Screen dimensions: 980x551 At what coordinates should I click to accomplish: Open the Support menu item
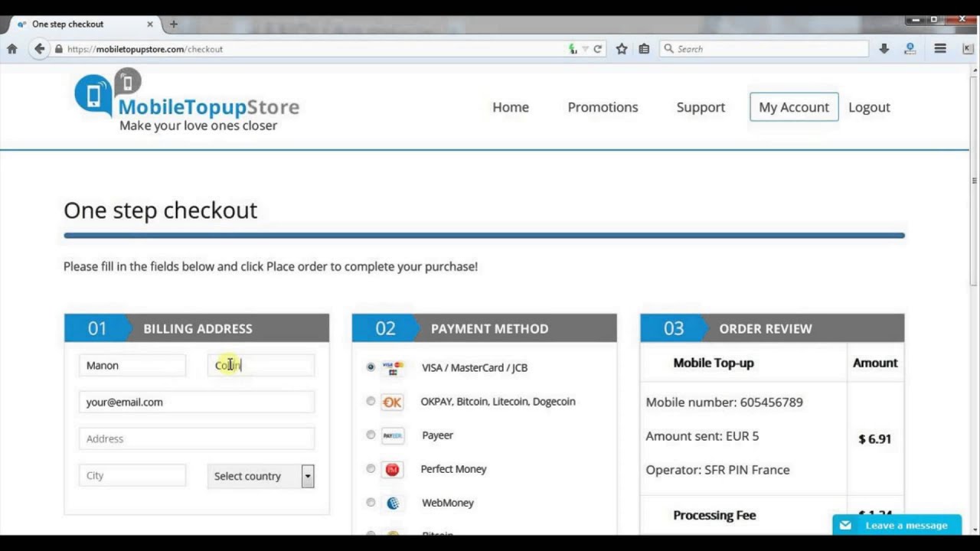(x=701, y=107)
